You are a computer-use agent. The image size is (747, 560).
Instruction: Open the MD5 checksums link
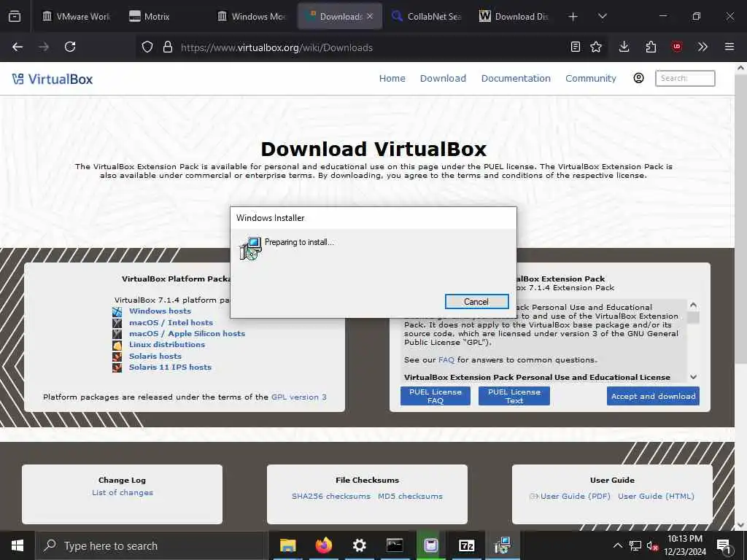pos(410,496)
